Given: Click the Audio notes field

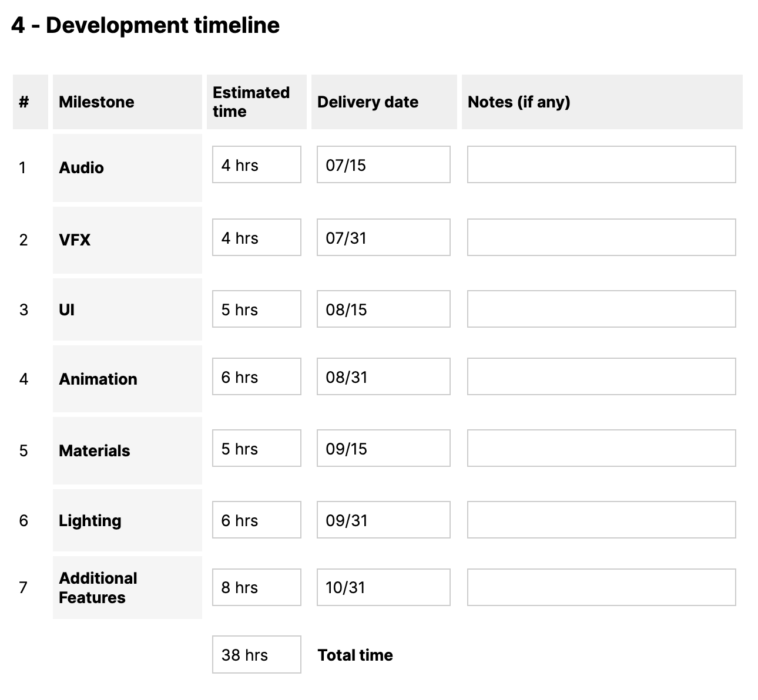Looking at the screenshot, I should pyautogui.click(x=601, y=165).
